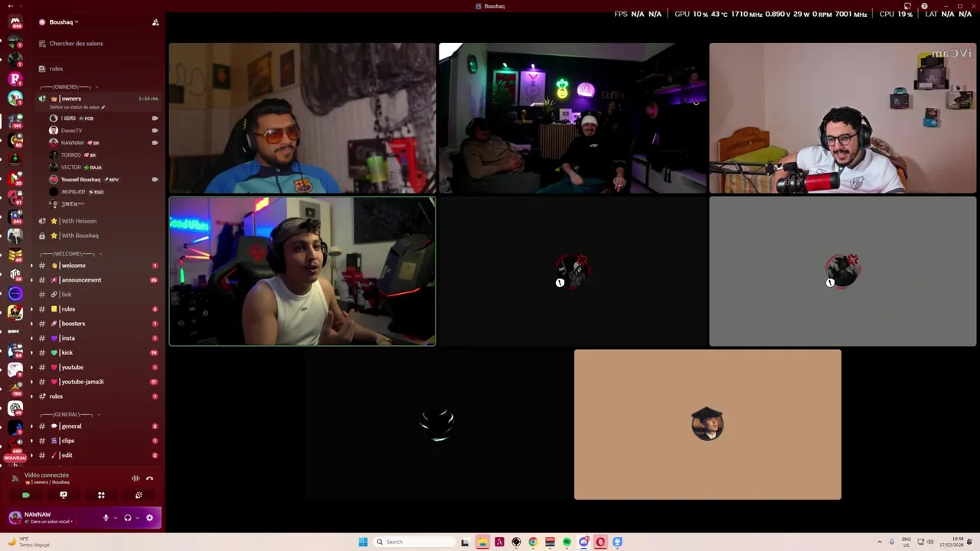Focus the green-outlined speaking participant video tile

(x=302, y=272)
